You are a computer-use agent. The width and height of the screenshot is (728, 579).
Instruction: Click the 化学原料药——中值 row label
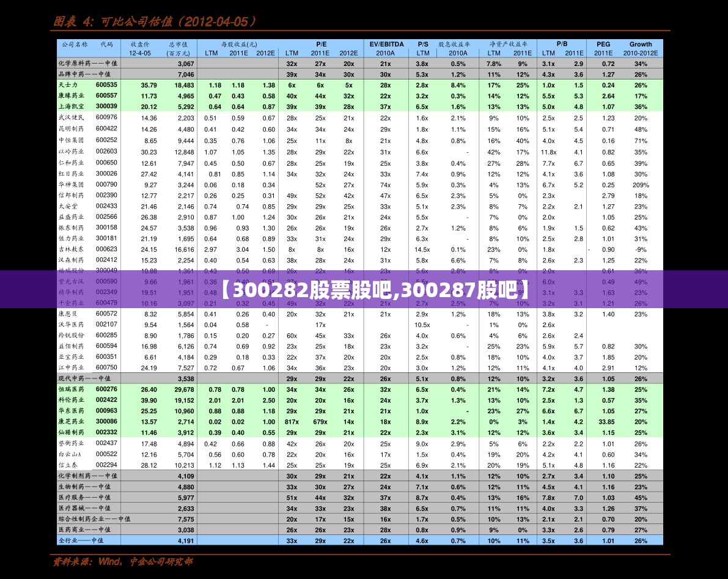87,64
